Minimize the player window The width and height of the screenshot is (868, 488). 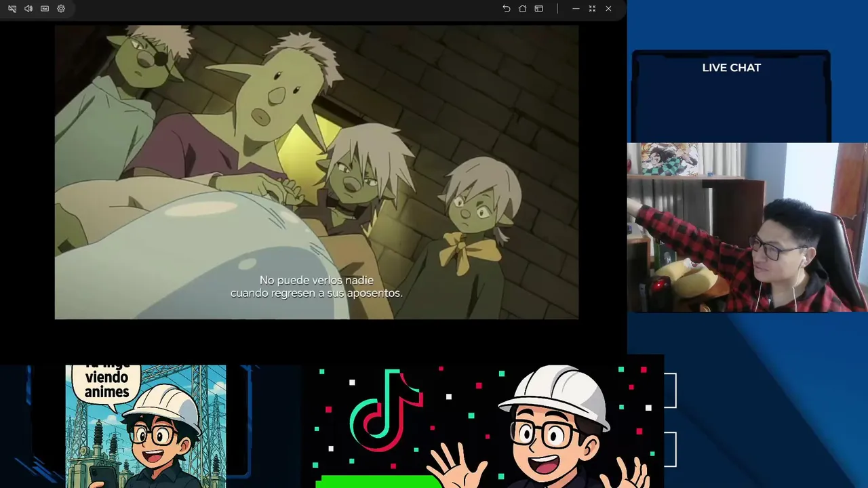[576, 9]
